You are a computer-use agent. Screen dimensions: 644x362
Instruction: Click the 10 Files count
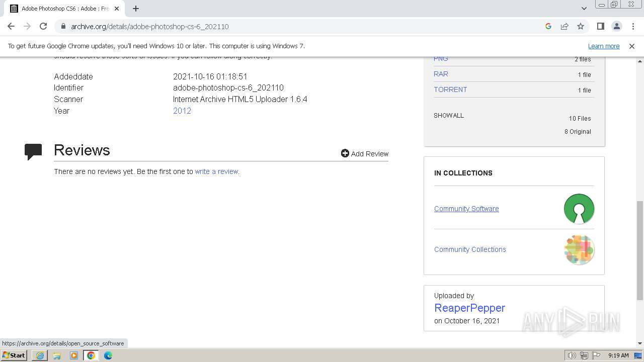580,119
